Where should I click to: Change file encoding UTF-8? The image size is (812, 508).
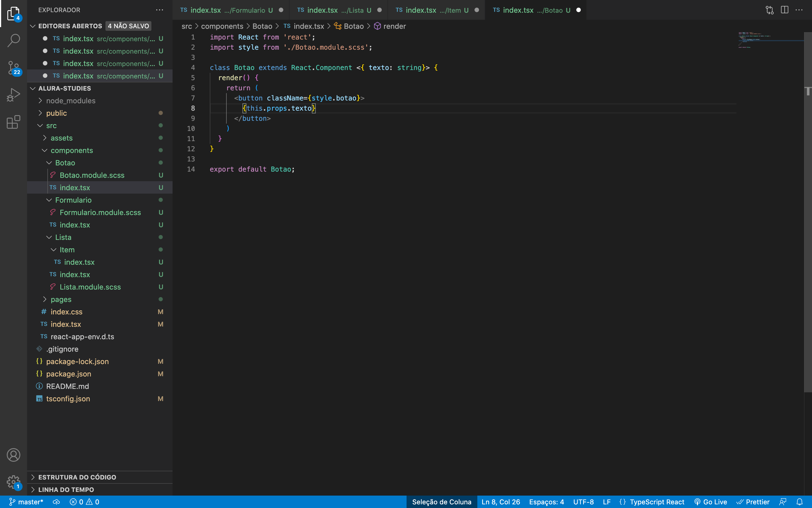point(584,502)
